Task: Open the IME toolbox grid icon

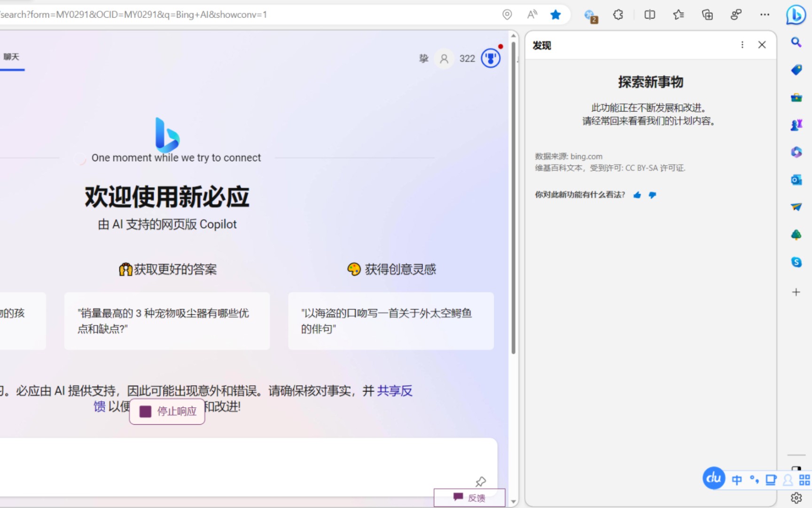Action: [x=804, y=480]
